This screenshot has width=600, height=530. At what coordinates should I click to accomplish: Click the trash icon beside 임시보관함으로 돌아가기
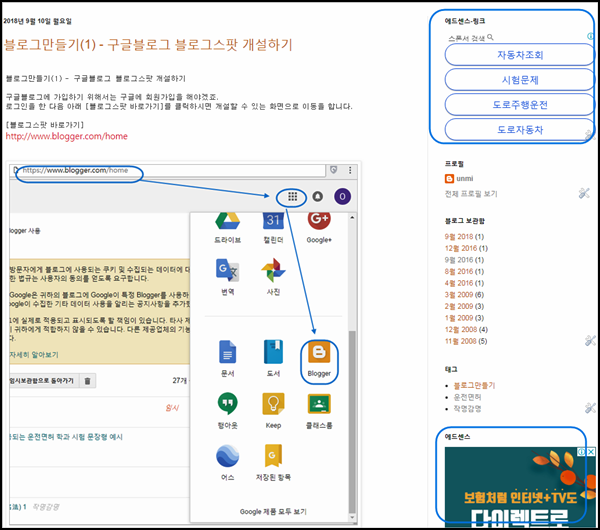coord(87,381)
